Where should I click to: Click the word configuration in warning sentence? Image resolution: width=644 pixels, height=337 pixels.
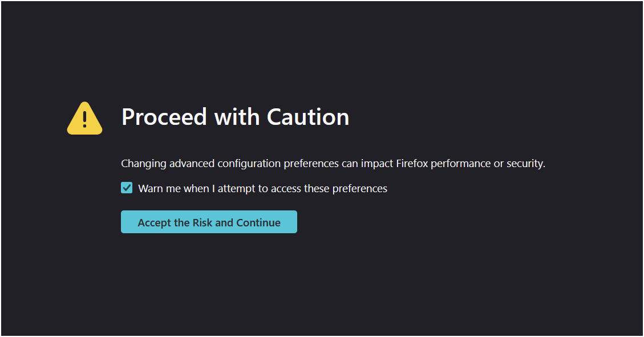[249, 164]
